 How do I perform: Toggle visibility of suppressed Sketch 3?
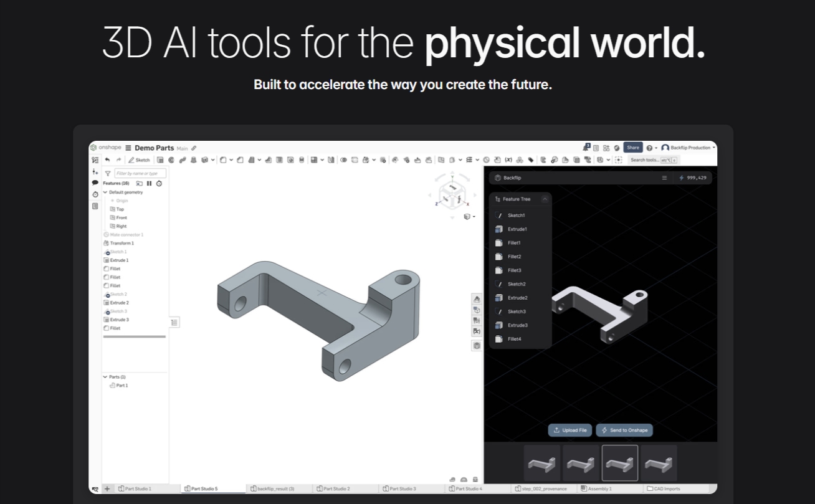tap(107, 311)
